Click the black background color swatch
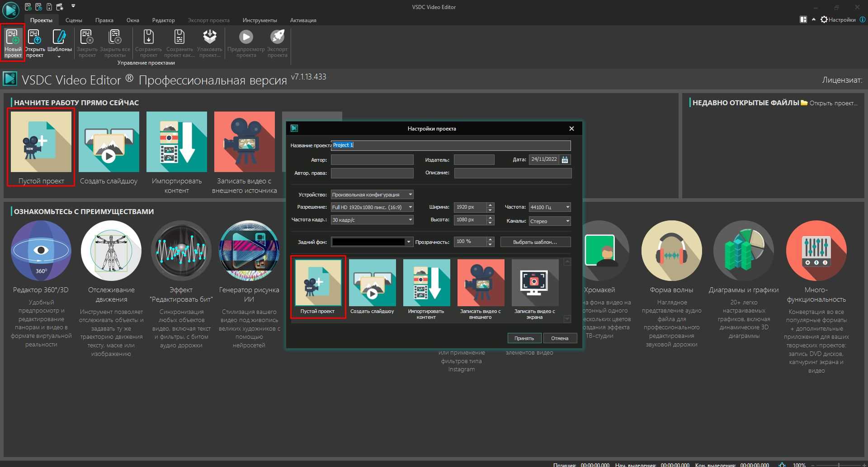 [368, 242]
